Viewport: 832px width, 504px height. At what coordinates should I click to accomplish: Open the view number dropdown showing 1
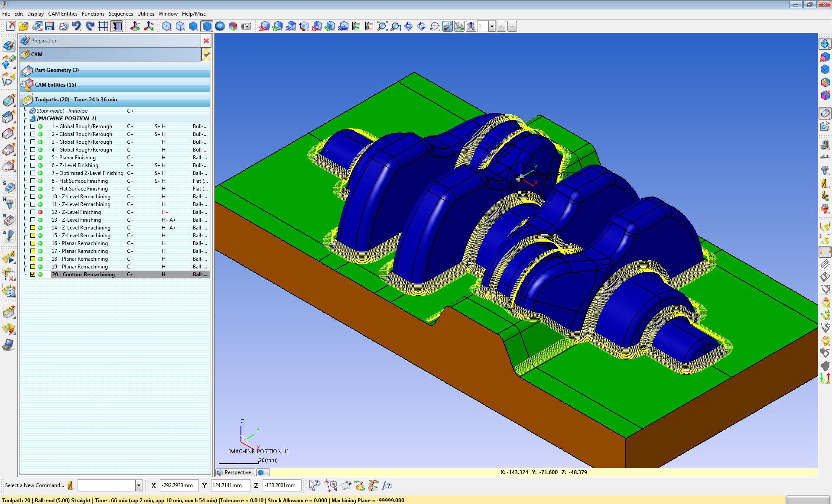[492, 26]
